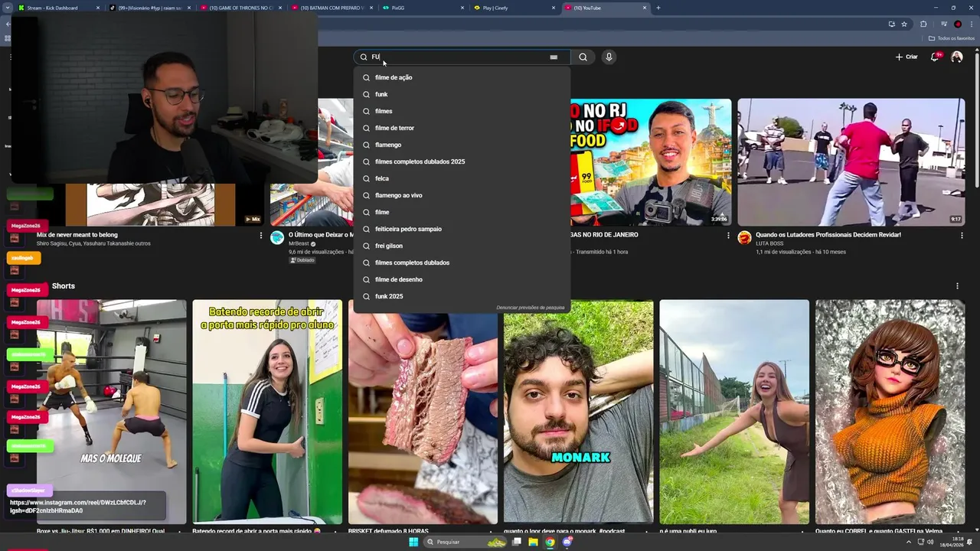Open a new browser tab with plus button
The height and width of the screenshot is (551, 980).
658,8
